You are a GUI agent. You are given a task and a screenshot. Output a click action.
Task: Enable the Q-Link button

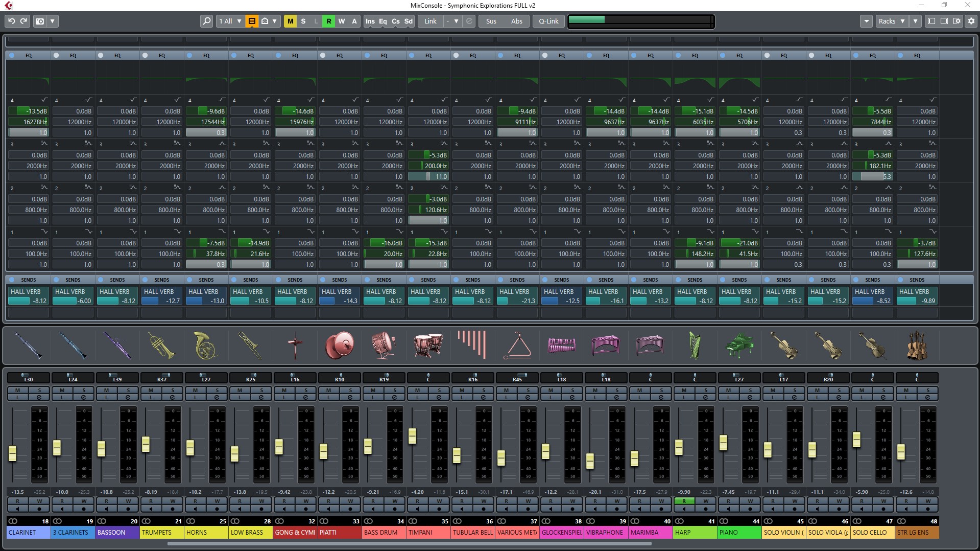549,21
